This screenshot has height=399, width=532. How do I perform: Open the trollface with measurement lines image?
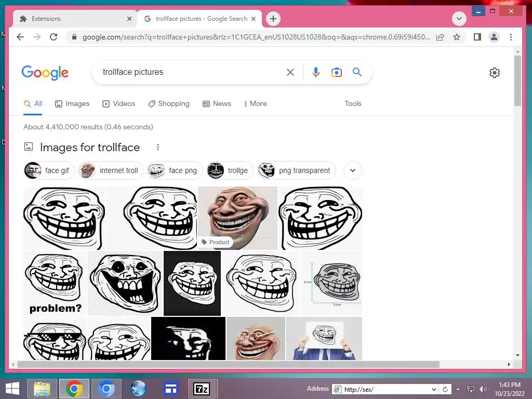(x=331, y=283)
